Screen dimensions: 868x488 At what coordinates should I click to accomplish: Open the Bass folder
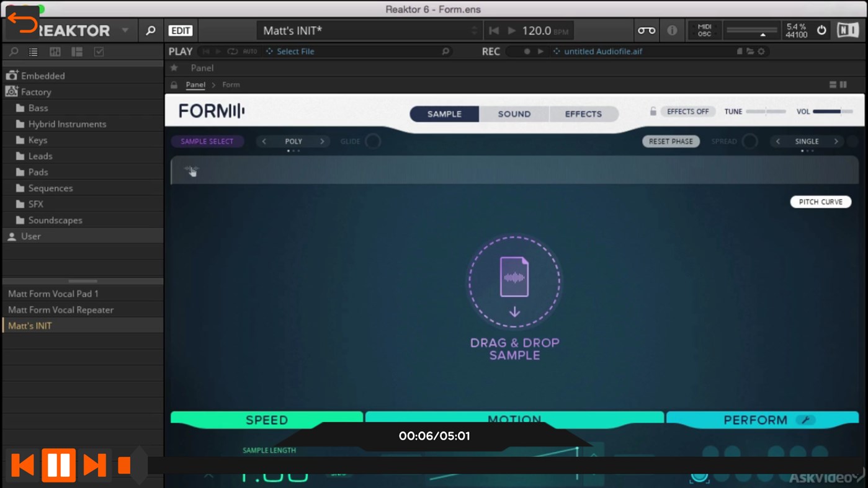click(x=83, y=108)
